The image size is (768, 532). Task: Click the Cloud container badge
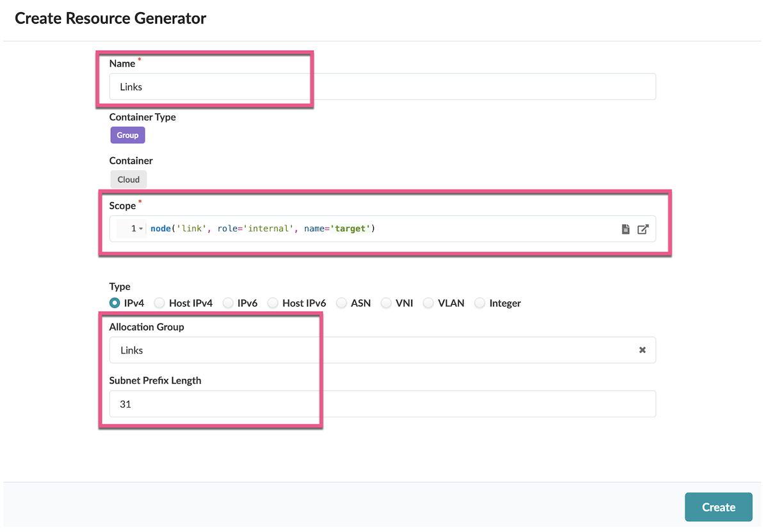[x=129, y=179]
